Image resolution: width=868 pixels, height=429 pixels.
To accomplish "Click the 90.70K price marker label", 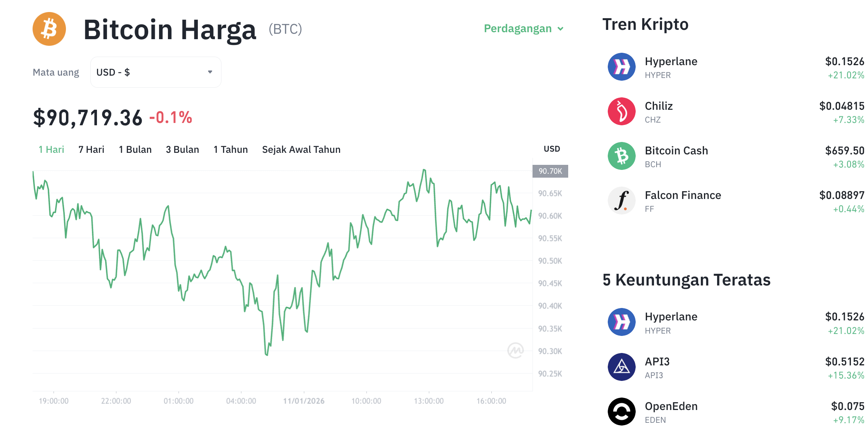I will coord(550,171).
